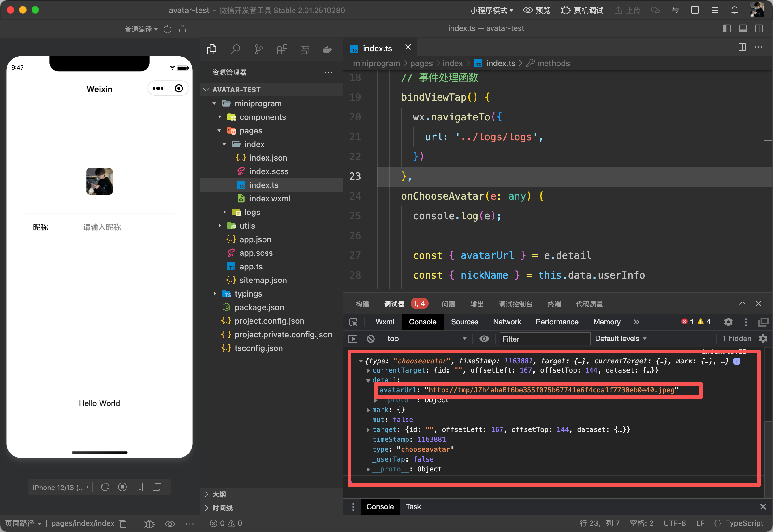Toggle the console sidebar panel
Image resolution: width=773 pixels, height=532 pixels.
coord(352,339)
